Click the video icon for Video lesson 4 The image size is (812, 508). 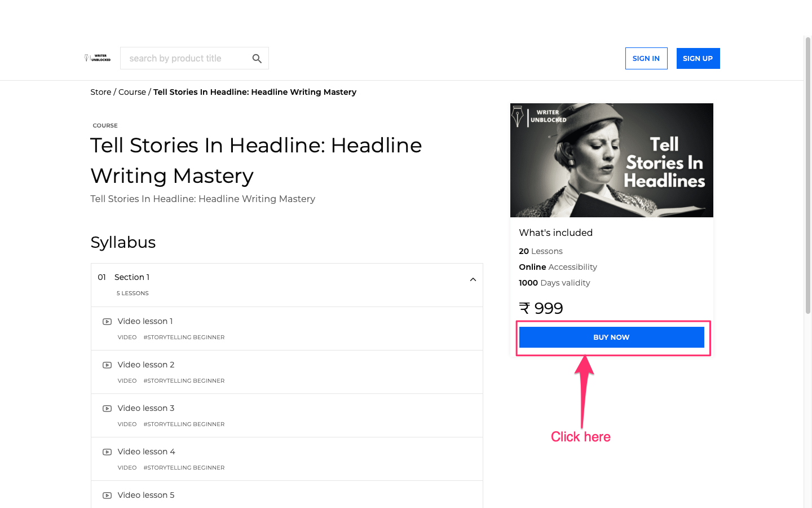point(107,452)
